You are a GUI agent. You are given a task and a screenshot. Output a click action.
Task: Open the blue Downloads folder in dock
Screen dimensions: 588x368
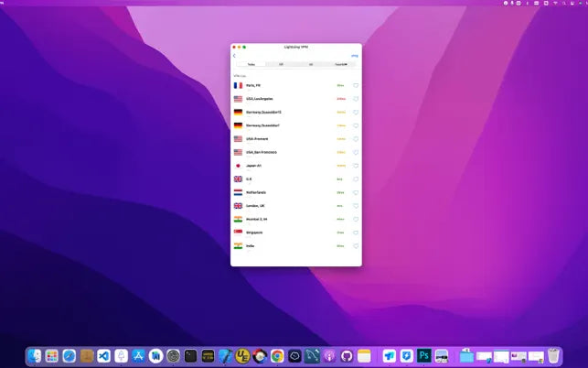click(466, 355)
